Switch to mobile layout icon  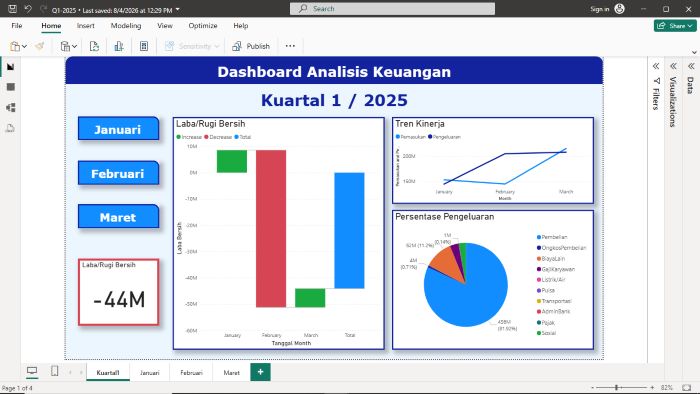coord(54,371)
